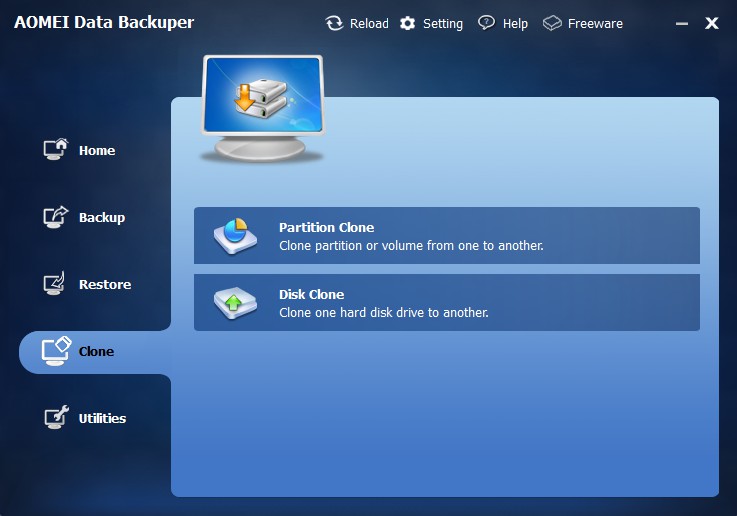
Task: Click the Restore monitor icon in sidebar
Action: 55,283
